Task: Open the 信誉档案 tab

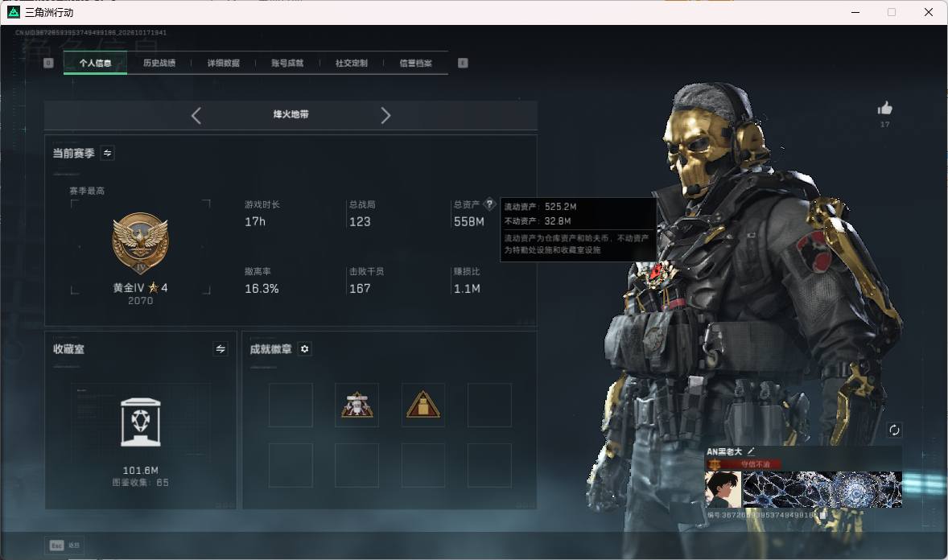Action: [415, 63]
